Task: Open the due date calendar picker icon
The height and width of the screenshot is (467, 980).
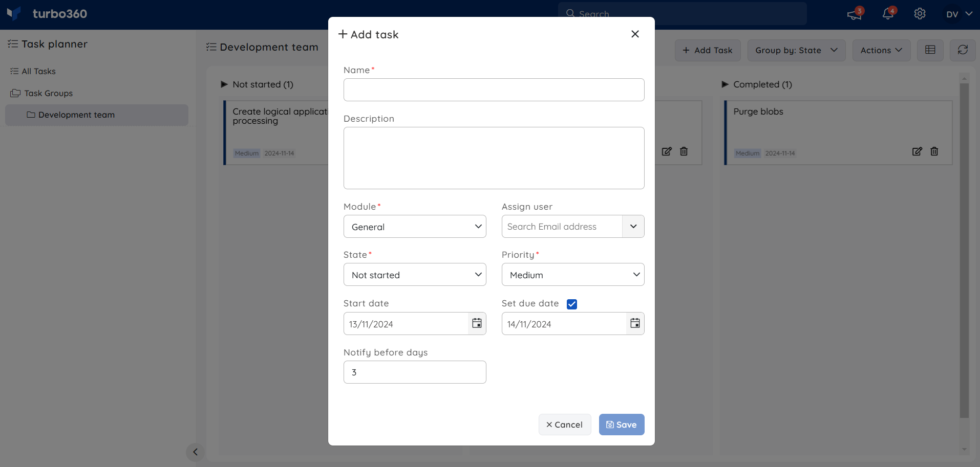Action: tap(635, 323)
